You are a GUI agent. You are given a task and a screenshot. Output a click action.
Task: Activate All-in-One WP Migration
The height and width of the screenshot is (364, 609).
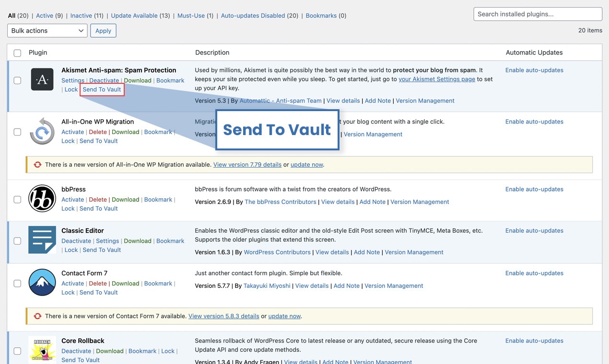(72, 132)
